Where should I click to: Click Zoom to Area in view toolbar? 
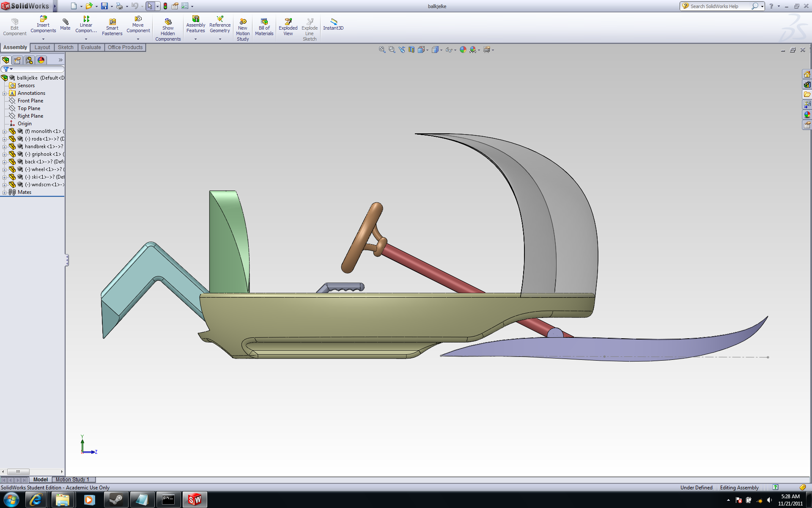pyautogui.click(x=392, y=50)
